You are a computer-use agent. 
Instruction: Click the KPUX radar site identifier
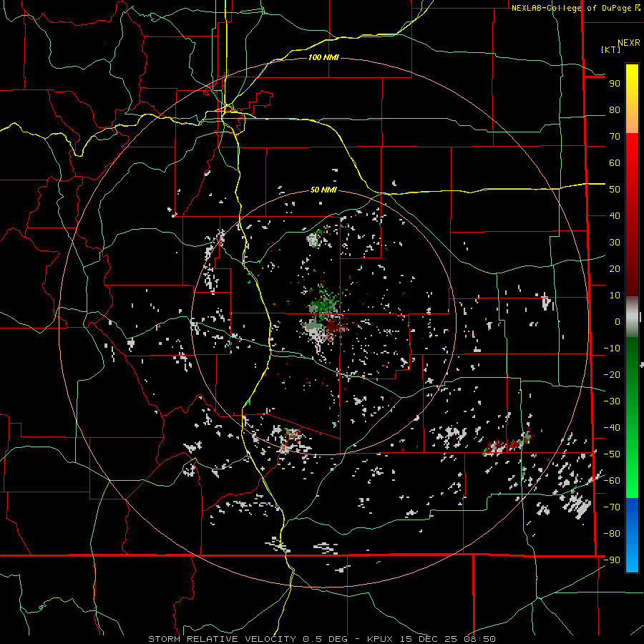click(x=381, y=639)
